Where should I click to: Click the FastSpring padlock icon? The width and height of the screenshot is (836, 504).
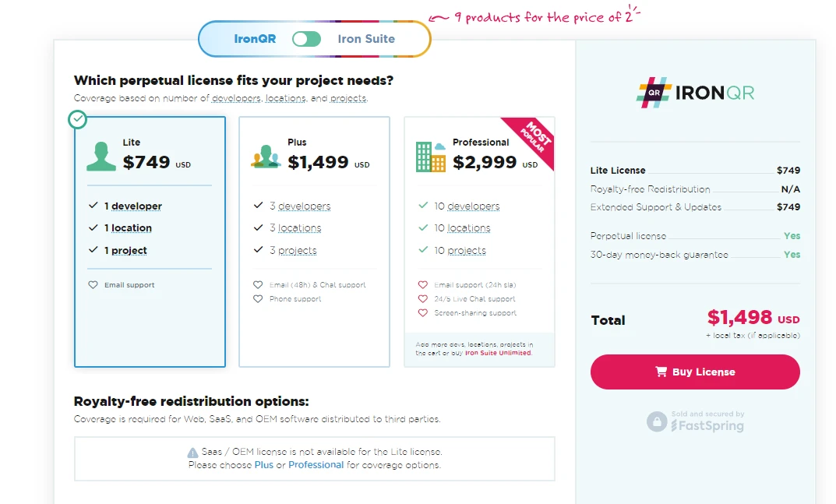point(657,421)
